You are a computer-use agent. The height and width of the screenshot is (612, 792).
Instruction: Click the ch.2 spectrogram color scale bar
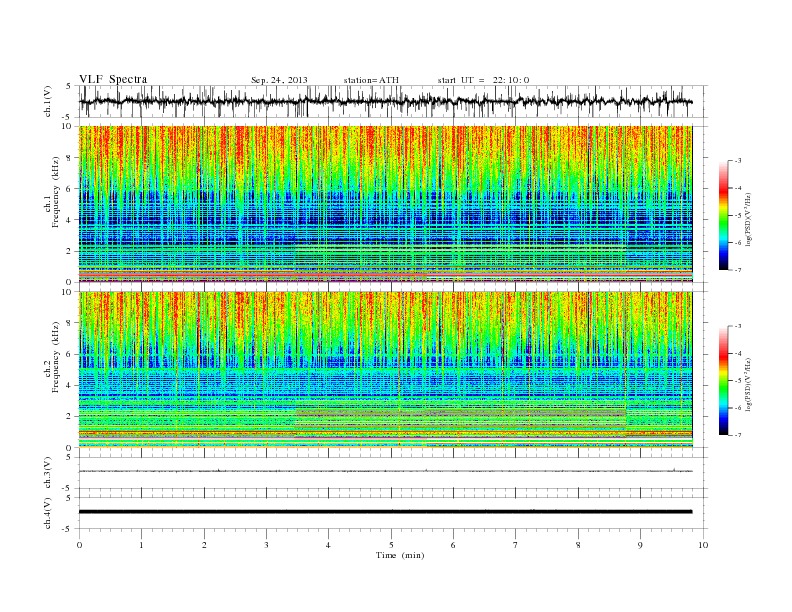pos(723,380)
